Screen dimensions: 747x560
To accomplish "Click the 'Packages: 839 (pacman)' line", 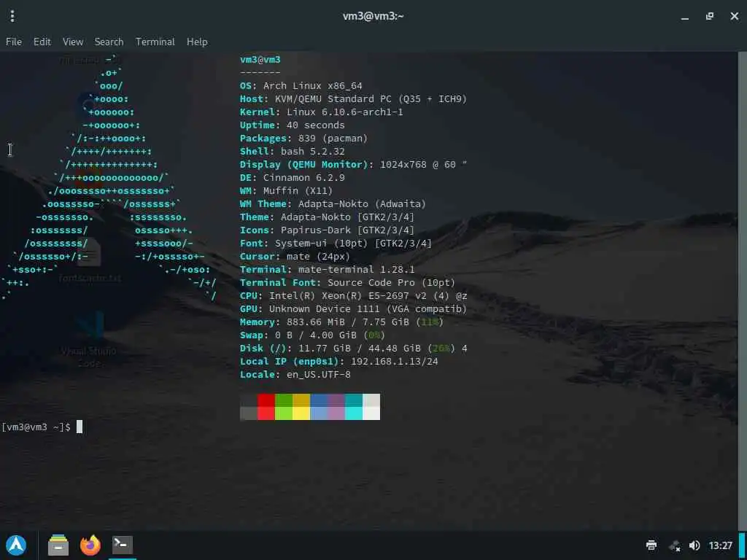I will (304, 138).
